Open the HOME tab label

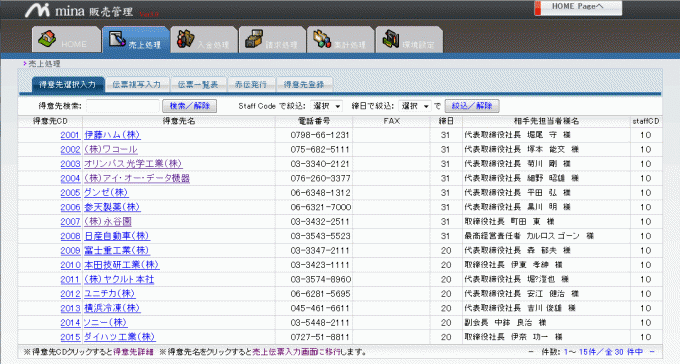[x=74, y=44]
